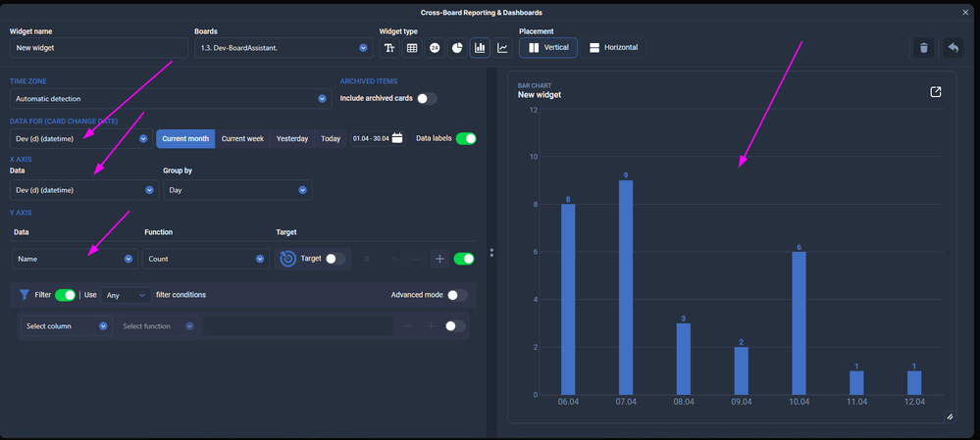Click the Widget name input field
Image resolution: width=980 pixels, height=440 pixels.
[x=99, y=48]
